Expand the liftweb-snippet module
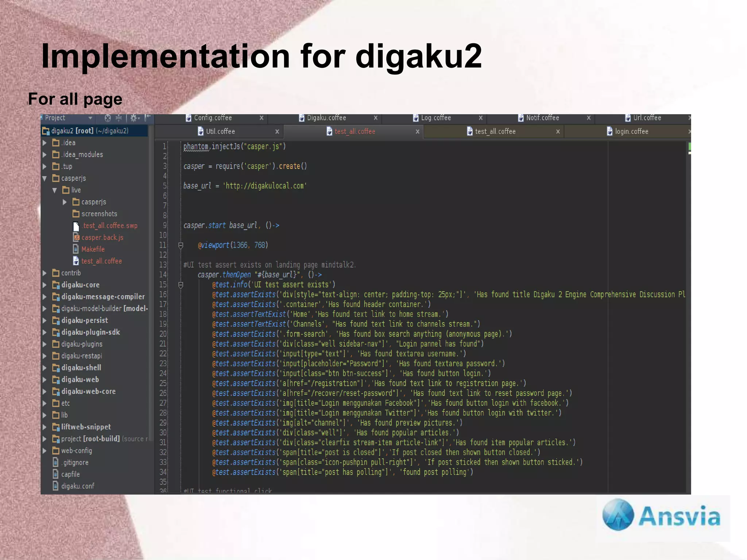Image resolution: width=747 pixels, height=560 pixels. pyautogui.click(x=44, y=427)
